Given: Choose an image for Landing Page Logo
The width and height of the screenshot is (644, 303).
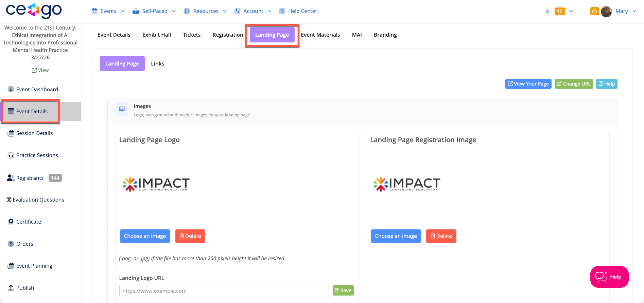Looking at the screenshot, I should (x=145, y=236).
